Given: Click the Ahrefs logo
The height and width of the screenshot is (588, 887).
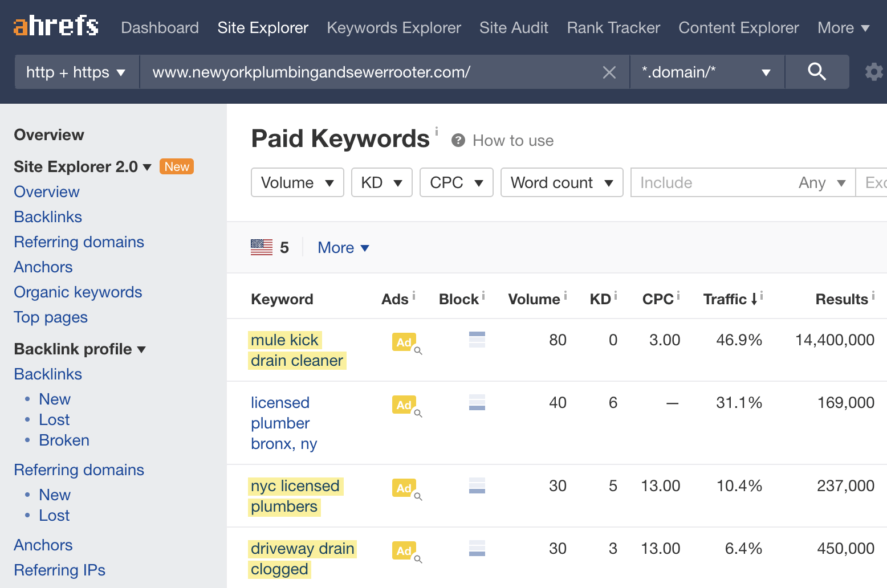Looking at the screenshot, I should pos(55,25).
